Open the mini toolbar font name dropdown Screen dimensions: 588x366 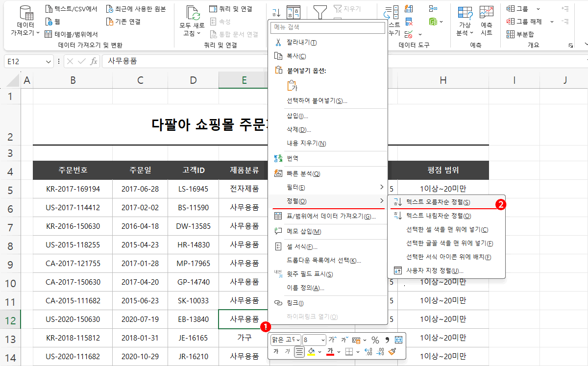(298, 340)
